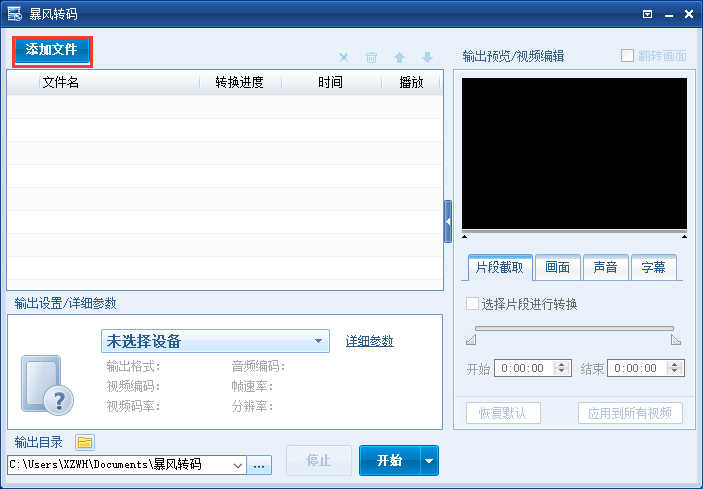The width and height of the screenshot is (703, 489).
Task: Open the output directory path dropdown
Action: [238, 465]
